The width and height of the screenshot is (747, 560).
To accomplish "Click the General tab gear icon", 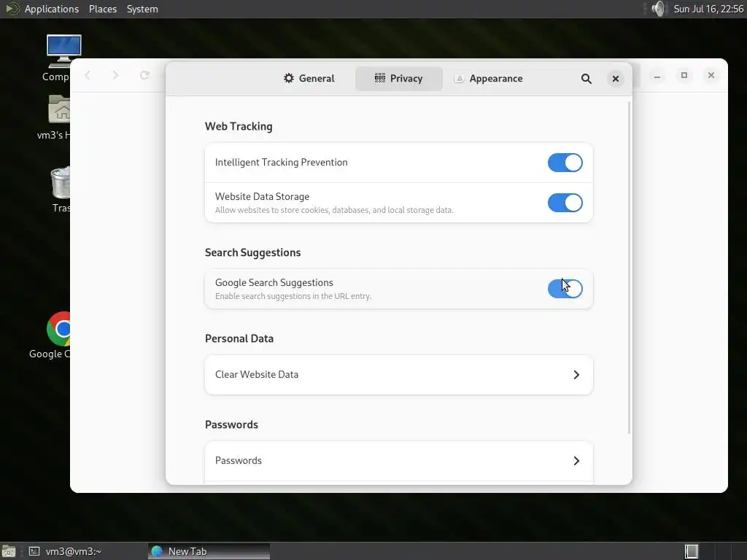I will 289,78.
